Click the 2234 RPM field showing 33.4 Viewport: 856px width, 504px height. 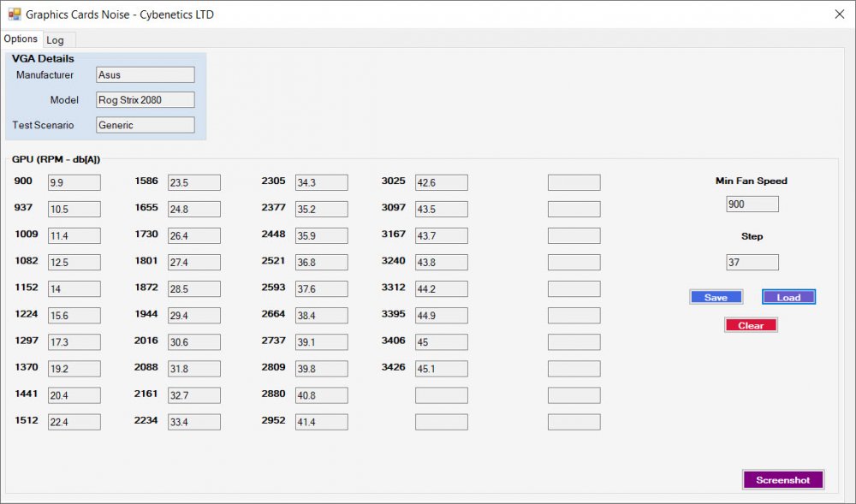pos(193,422)
